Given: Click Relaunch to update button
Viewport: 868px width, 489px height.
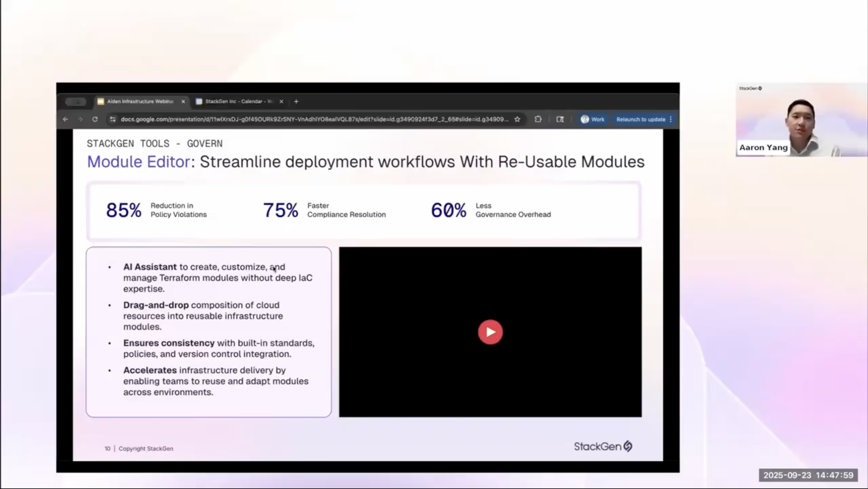Looking at the screenshot, I should 641,119.
